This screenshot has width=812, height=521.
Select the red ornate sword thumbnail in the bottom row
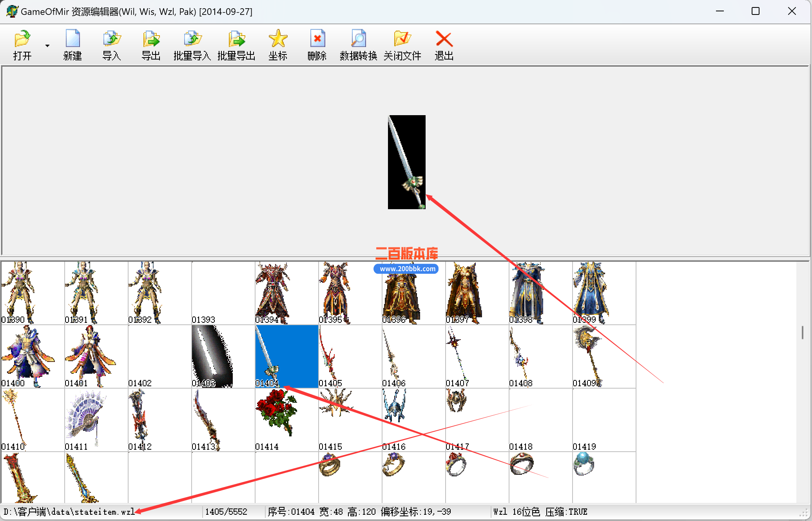33,478
